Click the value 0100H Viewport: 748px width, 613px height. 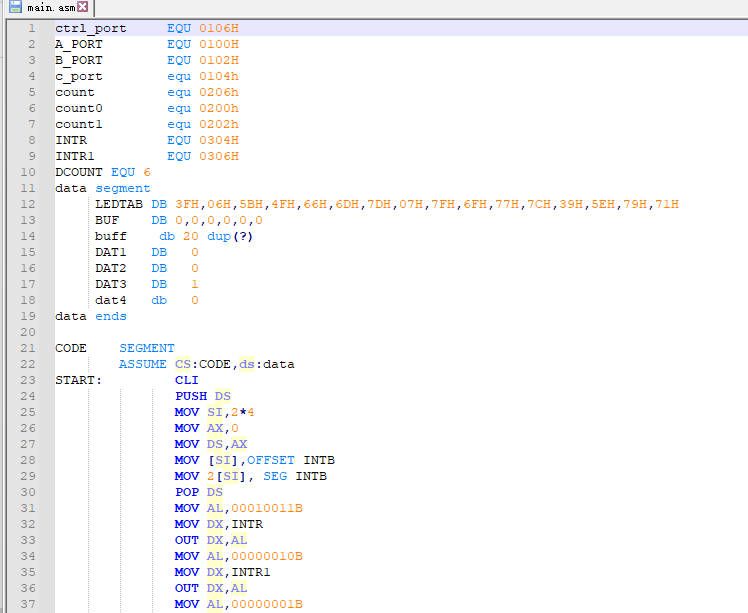click(x=219, y=44)
